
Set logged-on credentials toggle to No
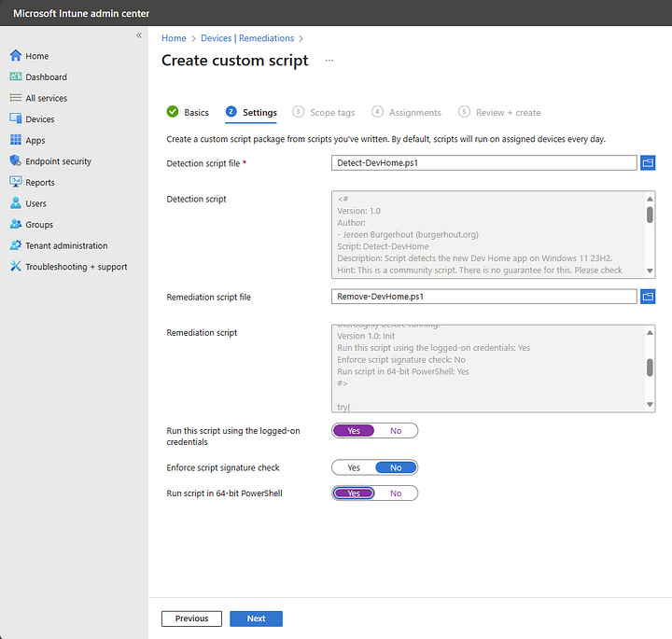pos(396,430)
